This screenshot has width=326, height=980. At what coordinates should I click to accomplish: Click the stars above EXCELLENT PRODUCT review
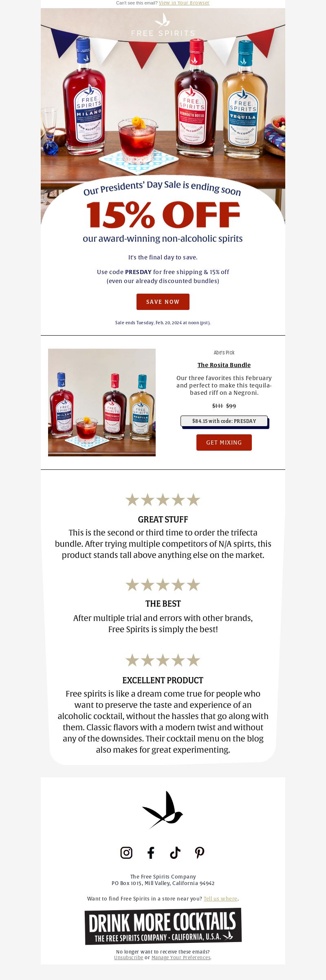(163, 660)
